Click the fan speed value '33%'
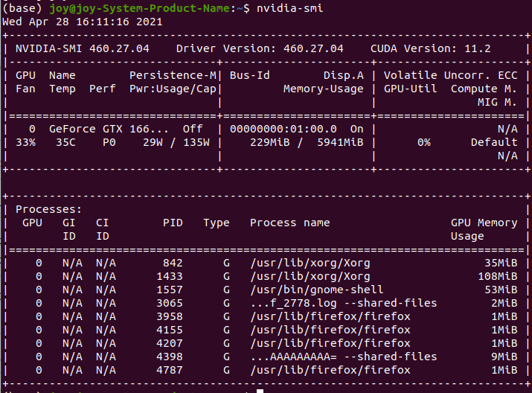 25,143
